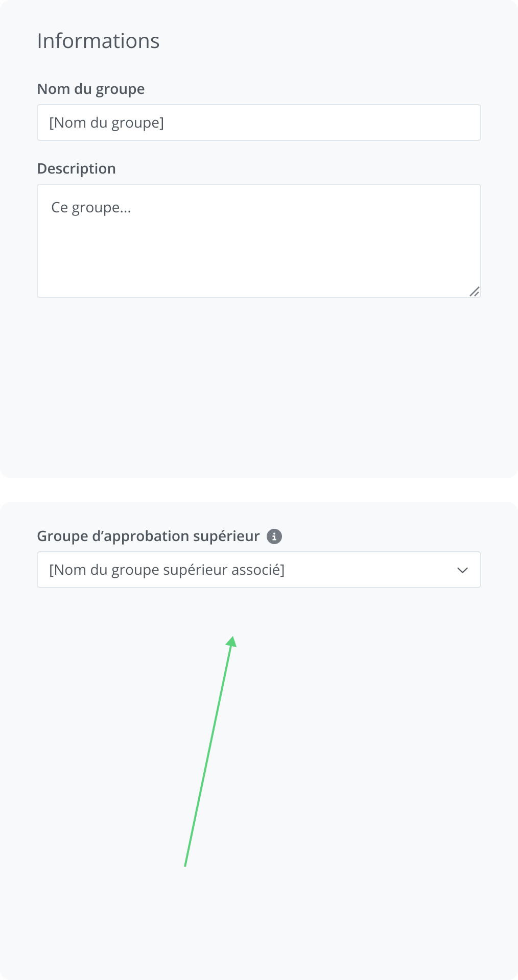
Task: Click the "Description" field label
Action: [77, 168]
